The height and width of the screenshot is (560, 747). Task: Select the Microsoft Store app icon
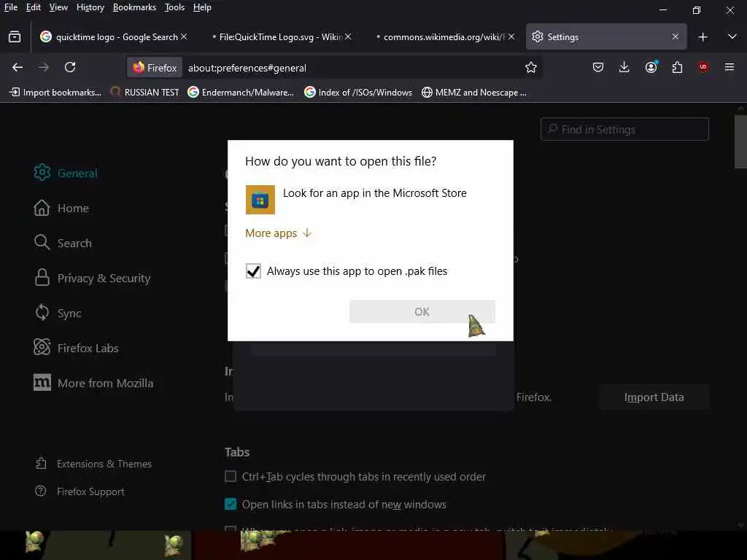260,200
